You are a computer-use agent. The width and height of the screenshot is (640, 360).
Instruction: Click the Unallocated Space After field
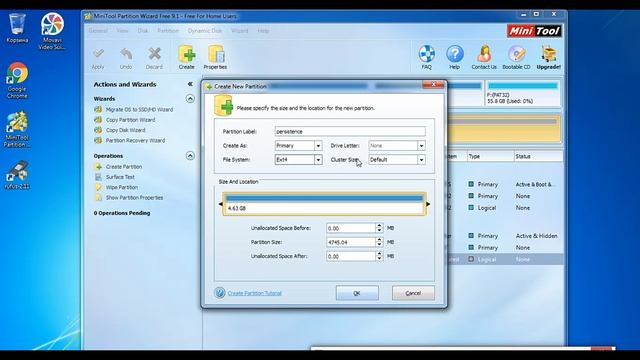click(351, 256)
